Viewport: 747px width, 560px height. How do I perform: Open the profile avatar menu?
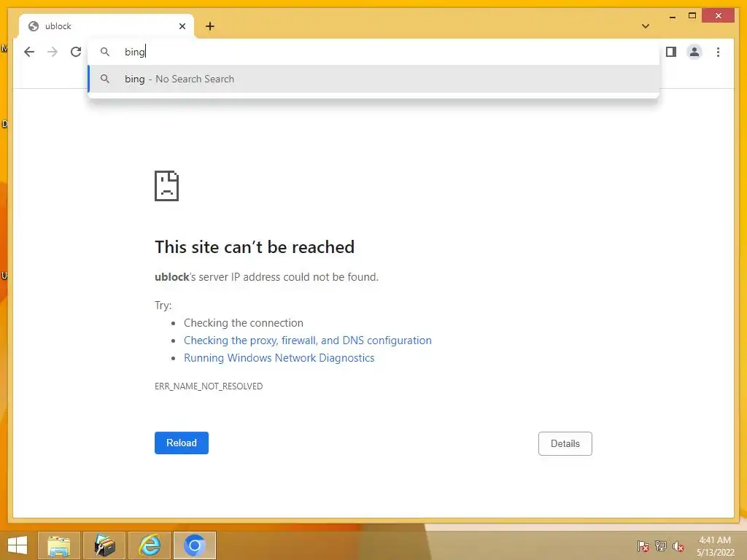tap(694, 52)
